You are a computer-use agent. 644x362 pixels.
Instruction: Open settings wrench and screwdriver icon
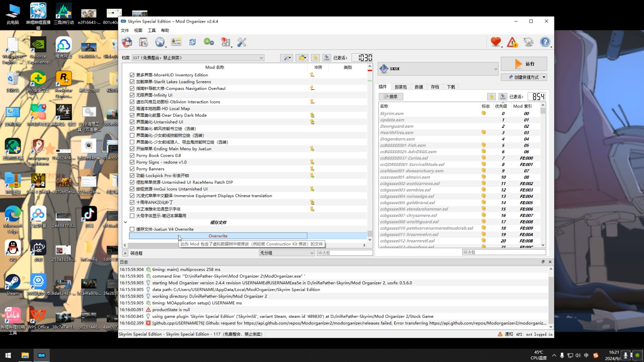242,42
